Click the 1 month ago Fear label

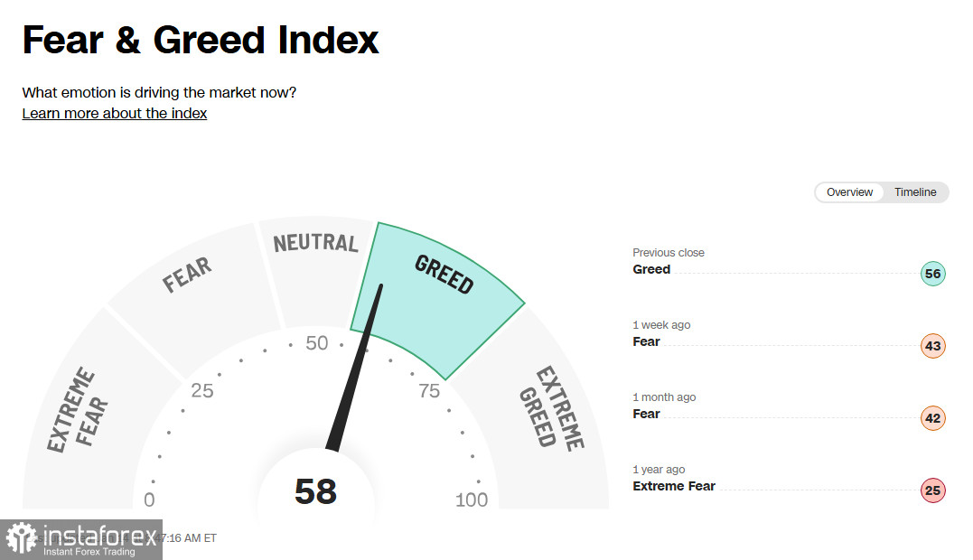pos(646,414)
